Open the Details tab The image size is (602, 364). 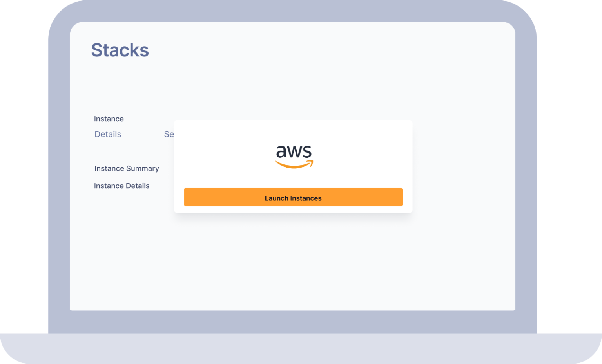pyautogui.click(x=108, y=134)
